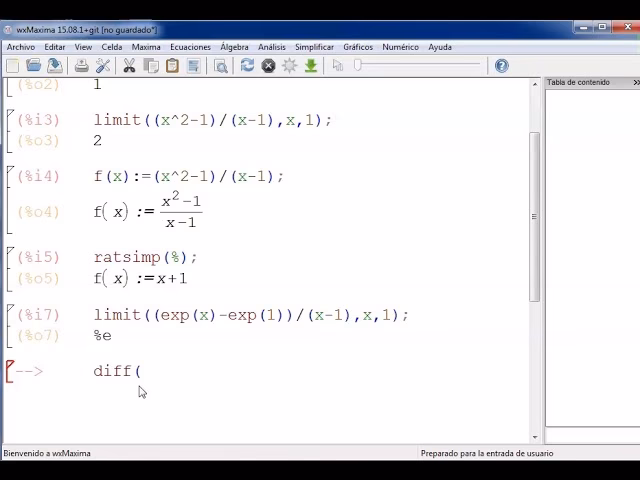Click the New document toolbar icon

(x=12, y=66)
